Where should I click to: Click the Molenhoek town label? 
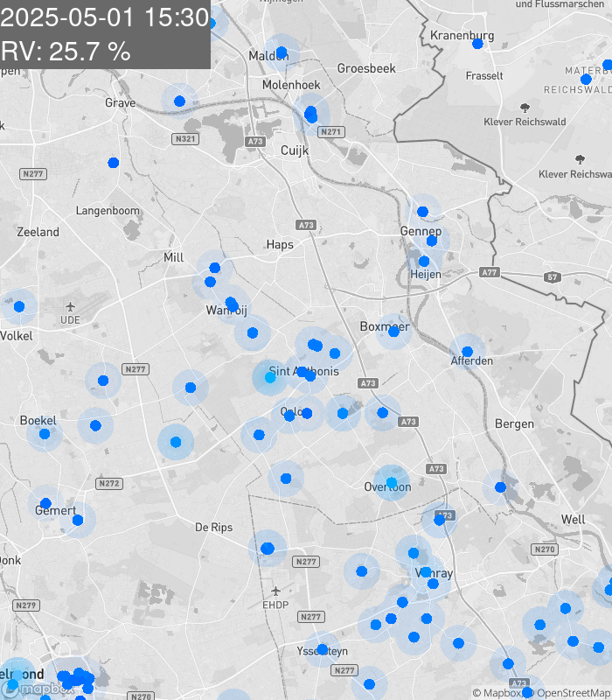[291, 85]
